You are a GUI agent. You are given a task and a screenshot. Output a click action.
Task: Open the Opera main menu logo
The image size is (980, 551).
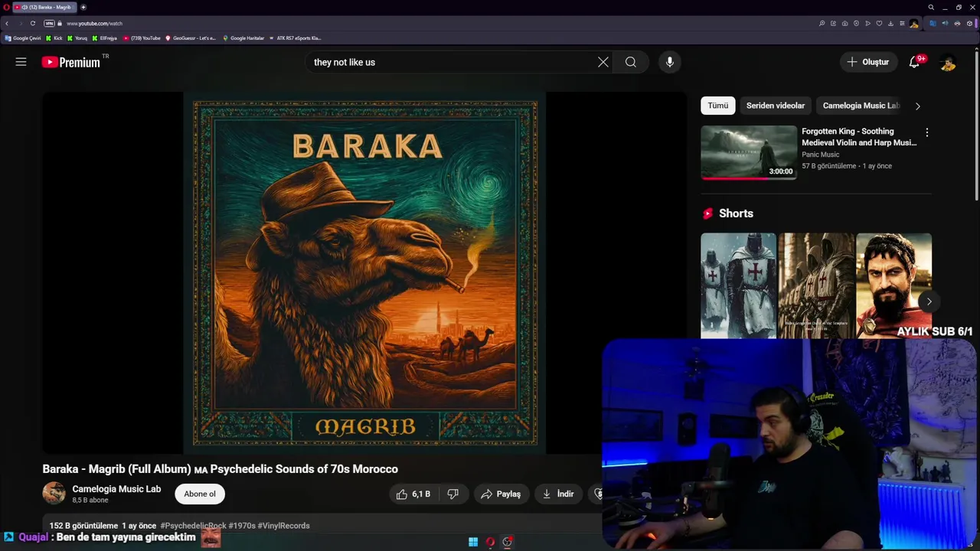pyautogui.click(x=6, y=7)
